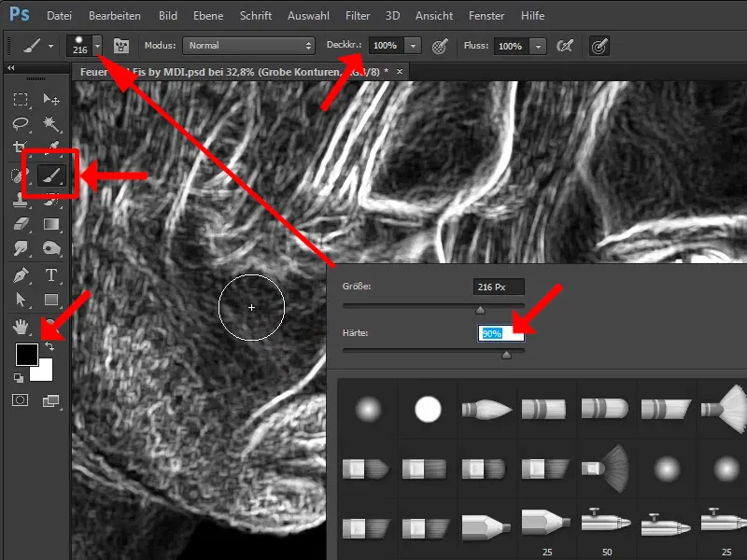Select the Clone Stamp tool
Image resolution: width=747 pixels, height=560 pixels.
20,201
